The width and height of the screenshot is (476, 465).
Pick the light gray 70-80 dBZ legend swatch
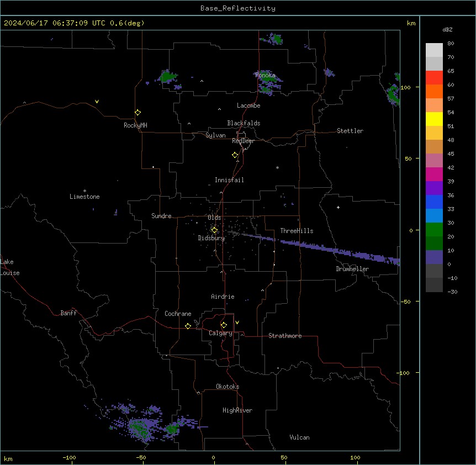tap(434, 50)
